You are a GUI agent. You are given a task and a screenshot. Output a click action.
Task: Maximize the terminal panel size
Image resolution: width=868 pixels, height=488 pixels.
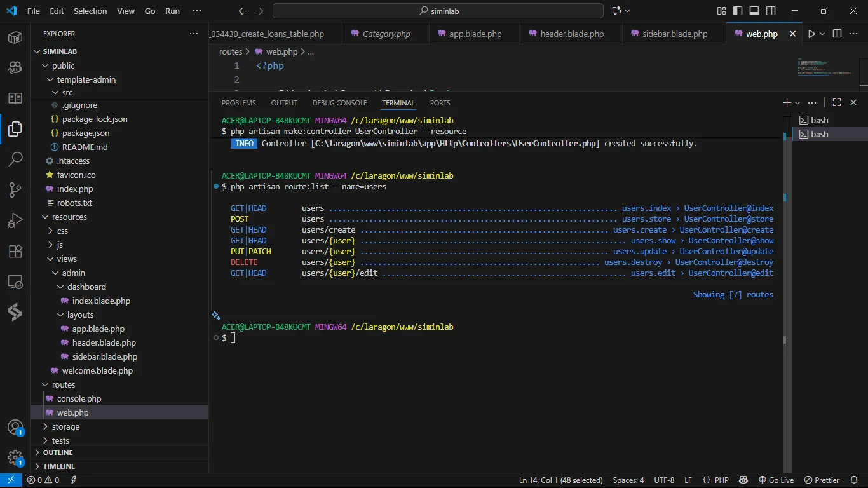(x=837, y=102)
